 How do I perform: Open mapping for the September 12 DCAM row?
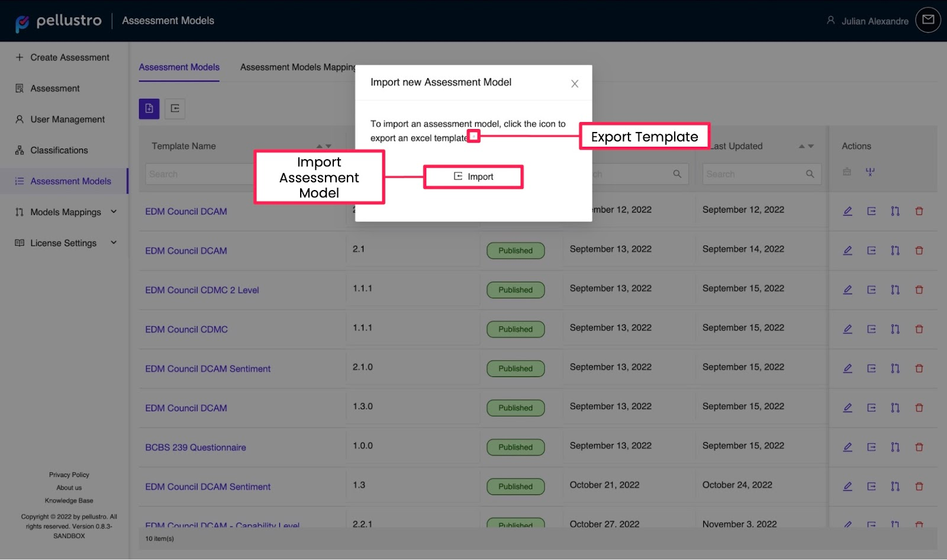click(x=895, y=211)
